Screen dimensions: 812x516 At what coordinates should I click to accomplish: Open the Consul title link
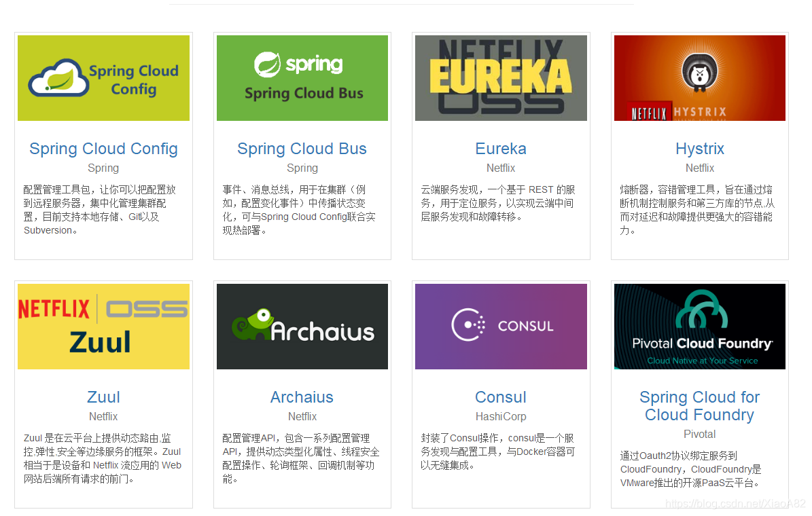[x=501, y=397]
